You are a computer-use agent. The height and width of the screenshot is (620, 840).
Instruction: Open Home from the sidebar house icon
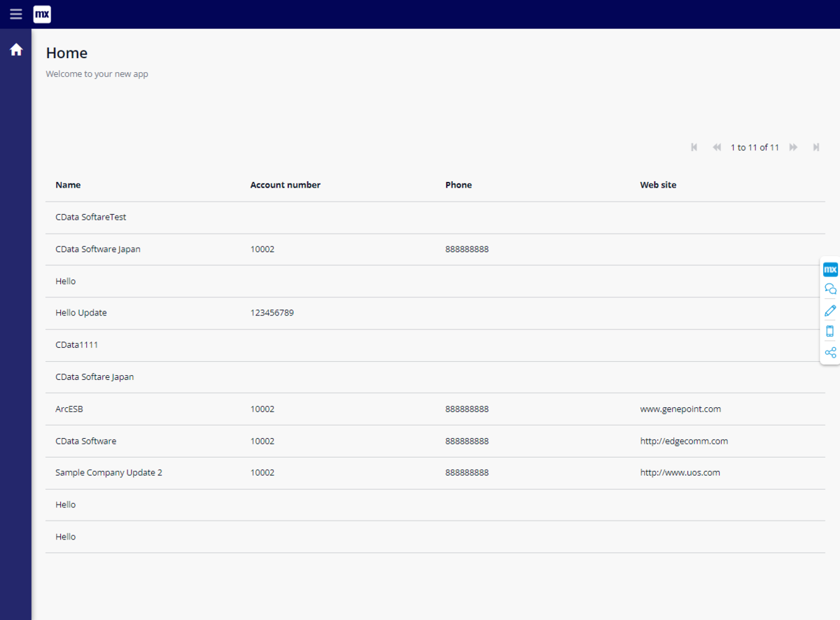coord(16,50)
